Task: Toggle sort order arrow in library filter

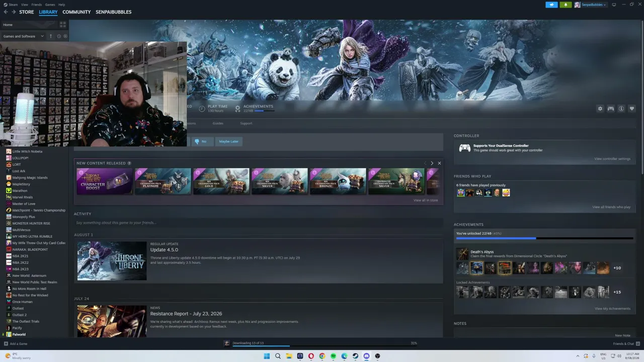Action: point(50,36)
